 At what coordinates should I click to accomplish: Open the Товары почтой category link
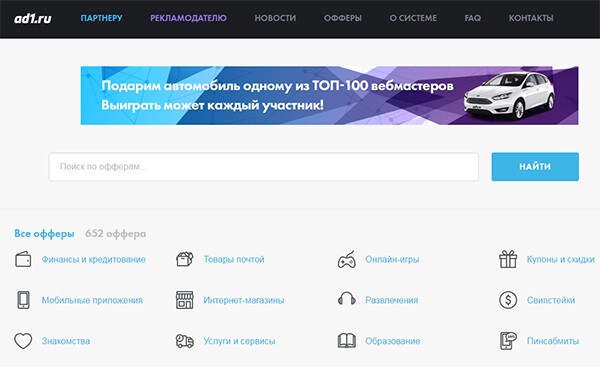234,259
